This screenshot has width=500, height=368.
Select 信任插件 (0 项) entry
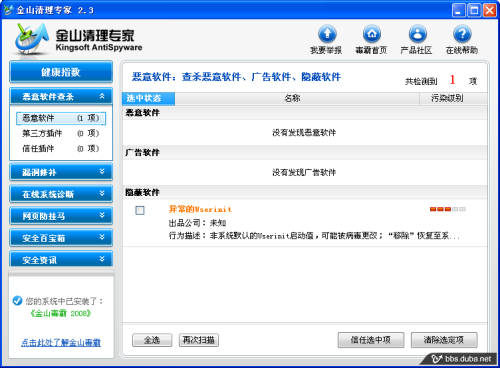61,148
